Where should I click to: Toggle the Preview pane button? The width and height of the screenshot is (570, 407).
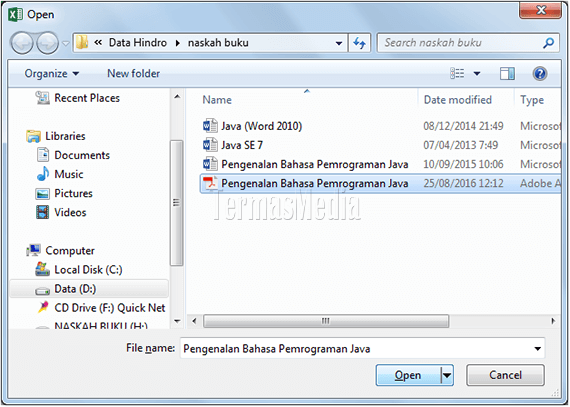coord(507,74)
